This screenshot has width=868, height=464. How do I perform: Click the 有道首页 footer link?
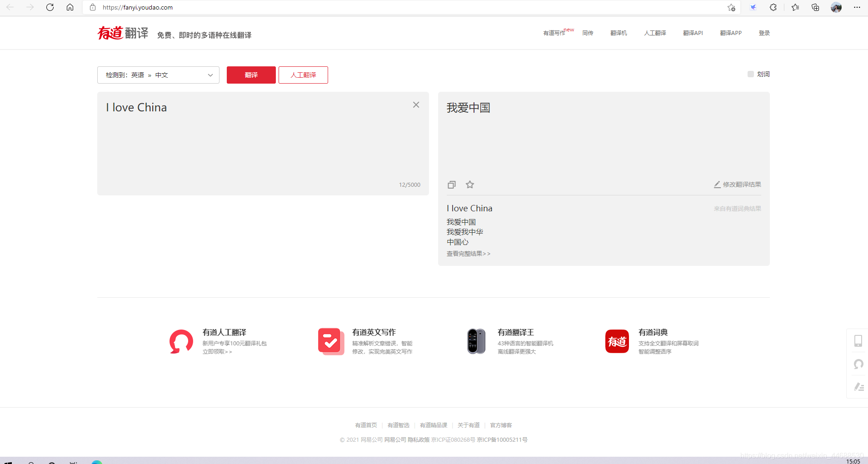[366, 425]
